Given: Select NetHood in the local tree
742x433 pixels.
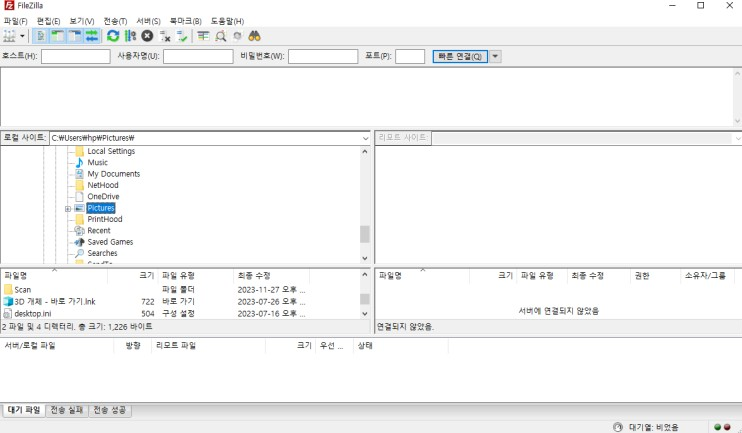Looking at the screenshot, I should 103,185.
